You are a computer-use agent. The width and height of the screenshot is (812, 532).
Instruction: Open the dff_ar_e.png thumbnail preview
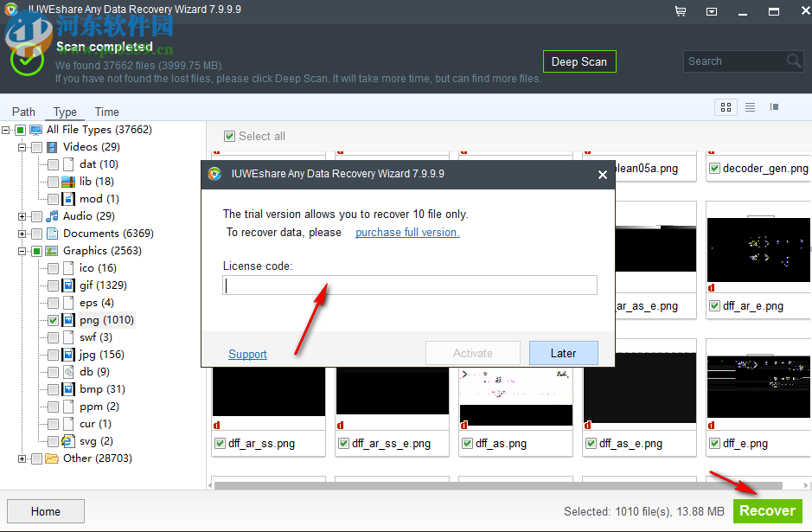click(758, 250)
